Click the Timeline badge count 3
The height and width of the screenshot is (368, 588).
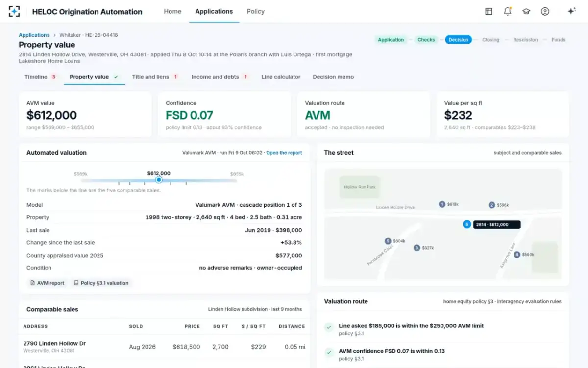(x=53, y=77)
